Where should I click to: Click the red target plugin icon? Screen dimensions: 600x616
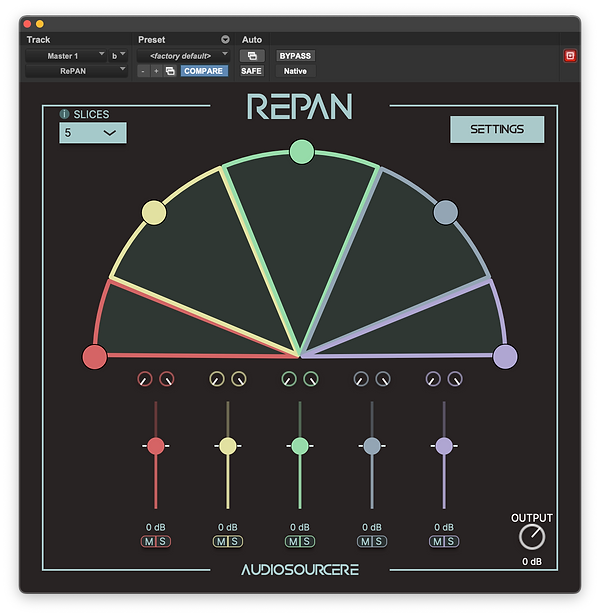[x=570, y=56]
